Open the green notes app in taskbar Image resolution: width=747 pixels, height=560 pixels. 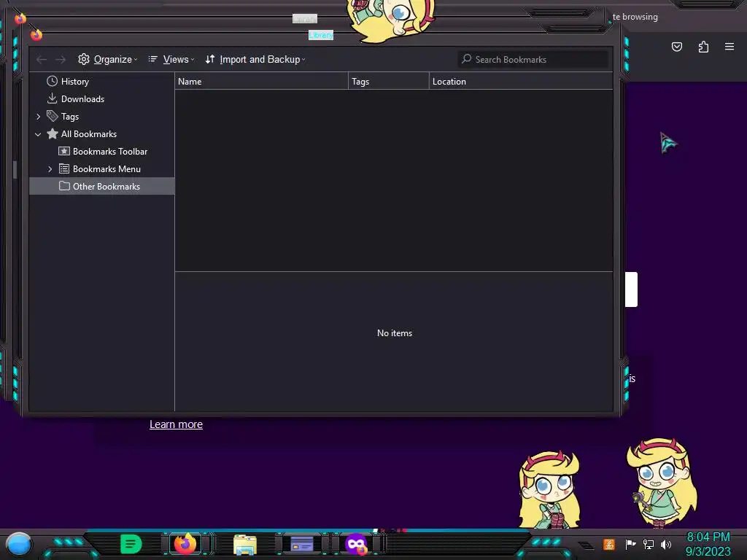point(131,544)
